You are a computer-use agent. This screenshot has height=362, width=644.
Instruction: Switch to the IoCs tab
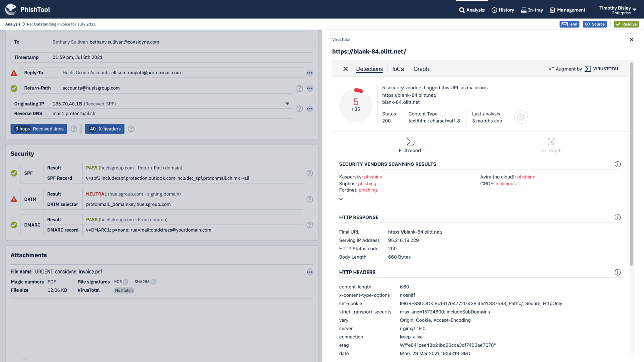pyautogui.click(x=398, y=69)
